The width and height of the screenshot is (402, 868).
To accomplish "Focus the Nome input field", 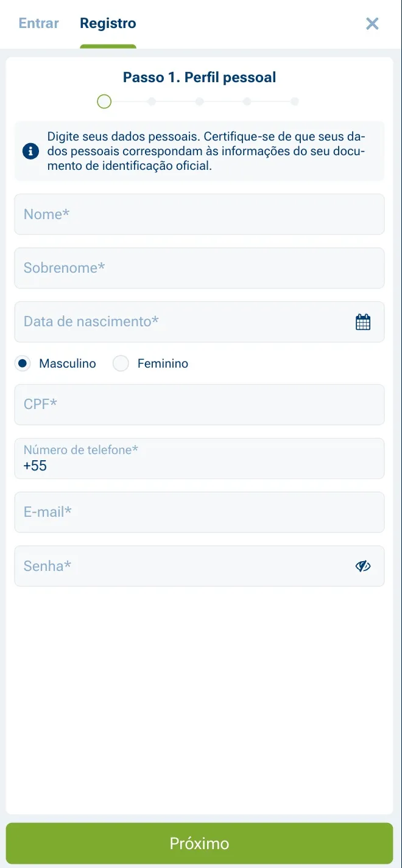I will pos(199,214).
